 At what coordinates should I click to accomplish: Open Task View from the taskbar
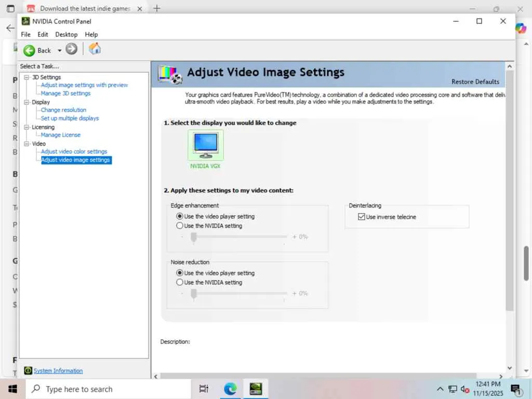[x=204, y=389]
